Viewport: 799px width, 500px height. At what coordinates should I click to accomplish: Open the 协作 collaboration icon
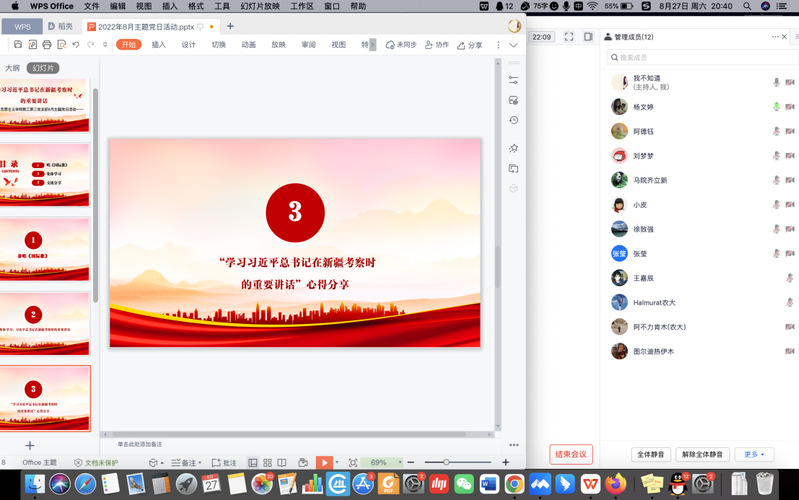click(x=437, y=45)
